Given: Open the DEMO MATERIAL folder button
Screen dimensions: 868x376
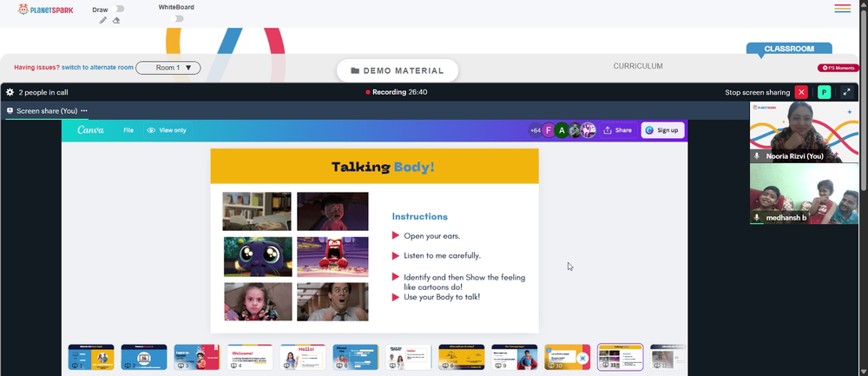Looking at the screenshot, I should pyautogui.click(x=398, y=70).
